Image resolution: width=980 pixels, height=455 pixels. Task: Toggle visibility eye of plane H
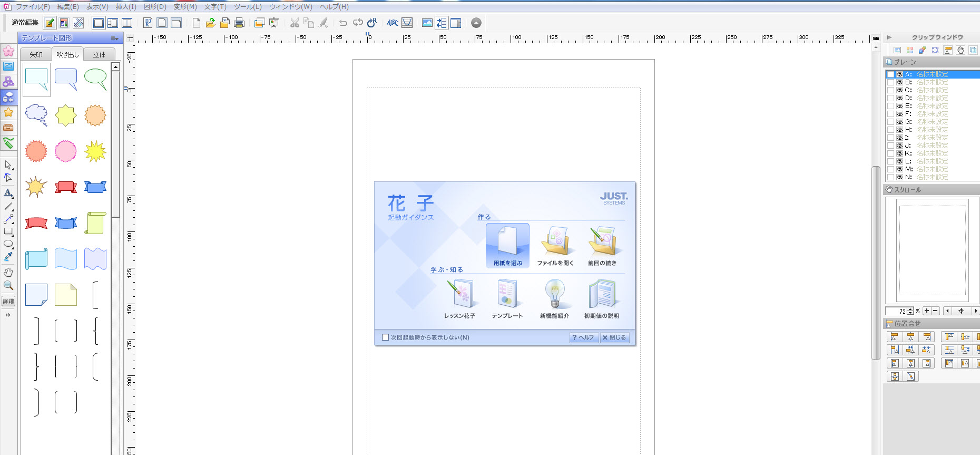[x=900, y=130]
